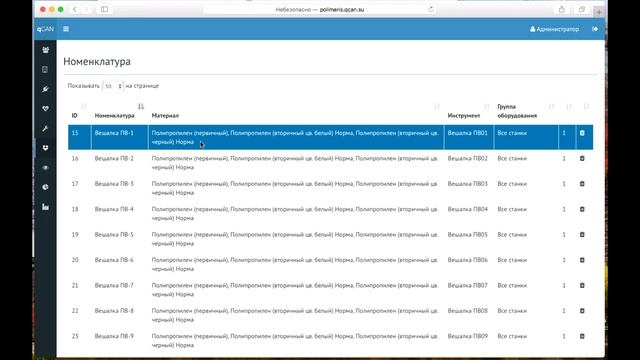Open the Администратор user menu
Viewport: 640px width, 360px height.
(554, 29)
